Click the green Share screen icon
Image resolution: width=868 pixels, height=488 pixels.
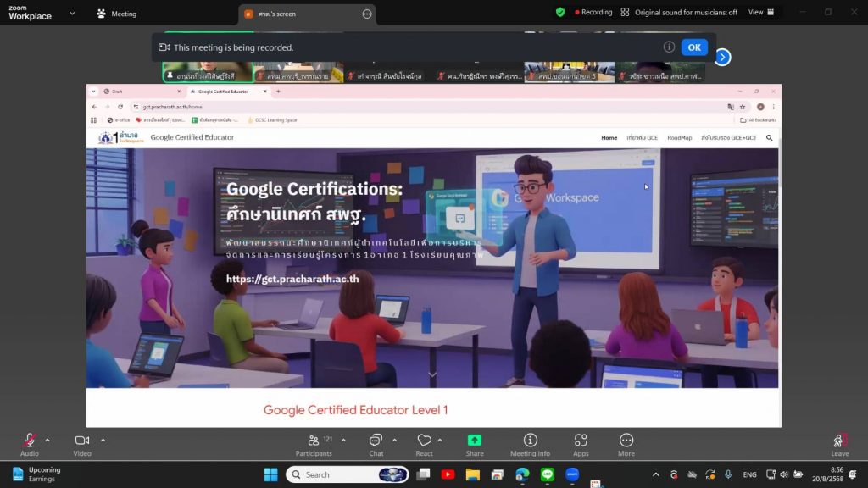pyautogui.click(x=475, y=440)
